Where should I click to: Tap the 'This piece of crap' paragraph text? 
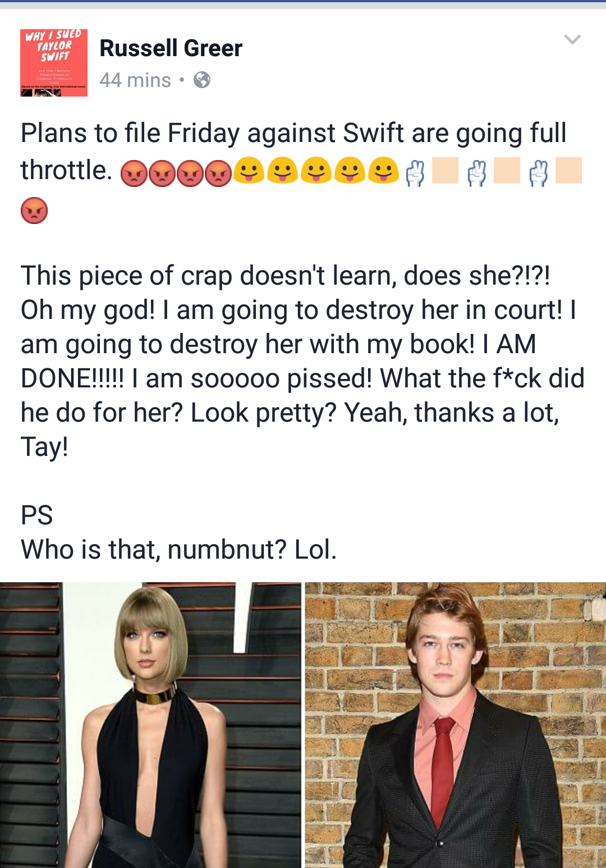[x=302, y=361]
